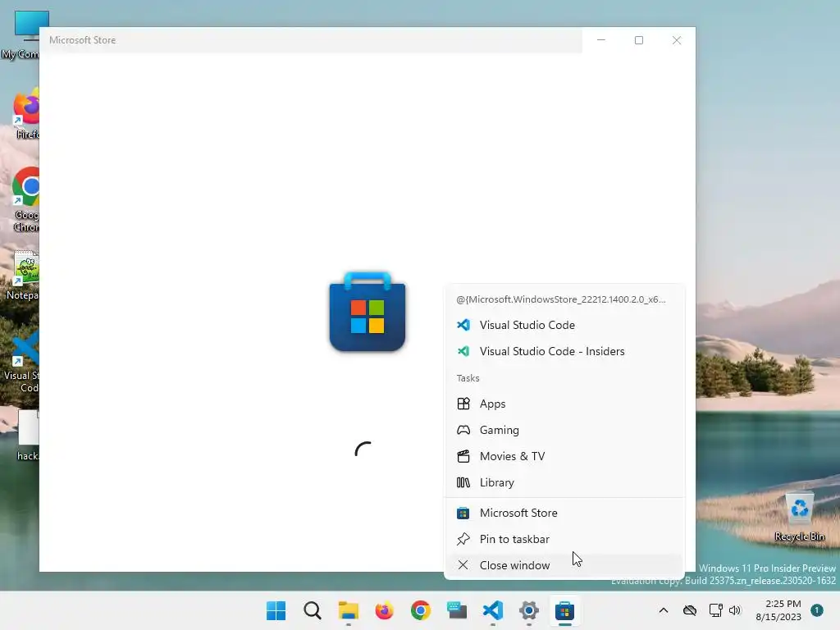The width and height of the screenshot is (840, 630).
Task: Click the Library books icon
Action: [463, 482]
